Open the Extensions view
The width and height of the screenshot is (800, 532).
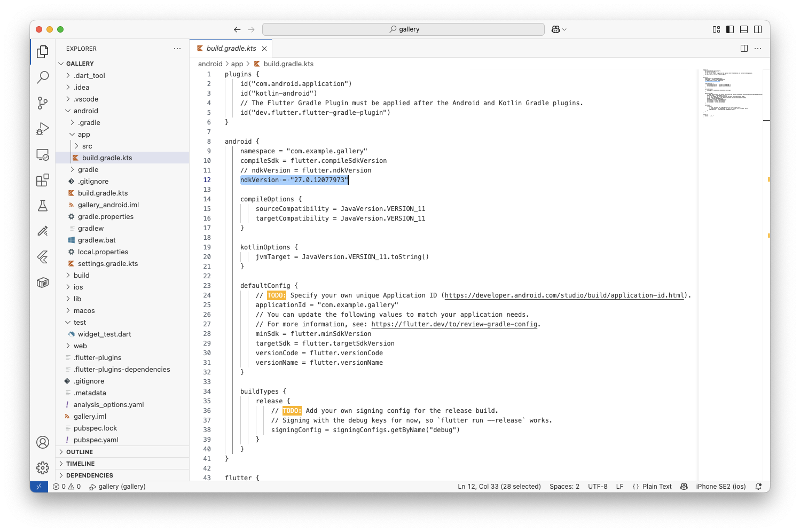coord(43,181)
